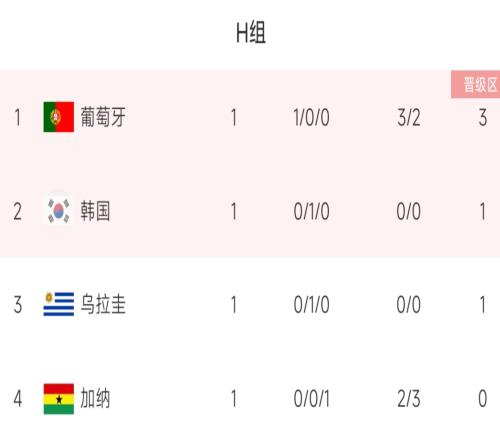Viewport: 500px width, 440px height.
Task: Open team 加纳 from the standings
Action: 95,398
